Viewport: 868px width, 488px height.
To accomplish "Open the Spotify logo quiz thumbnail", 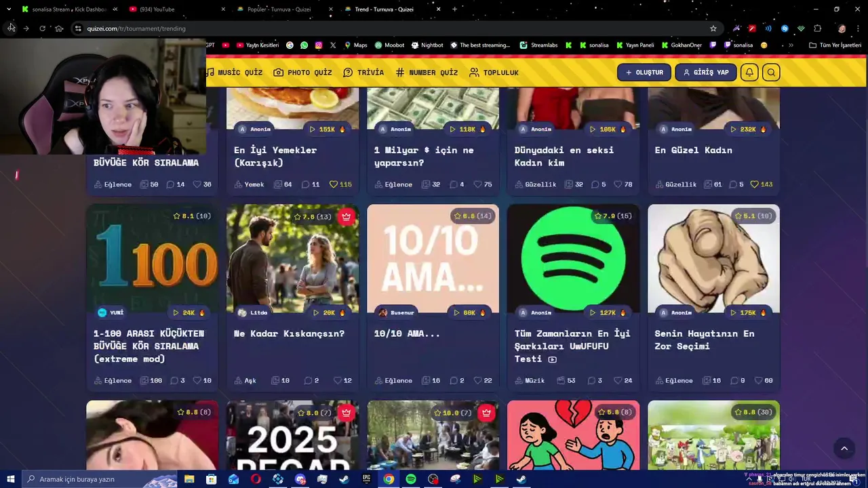I will [573, 259].
